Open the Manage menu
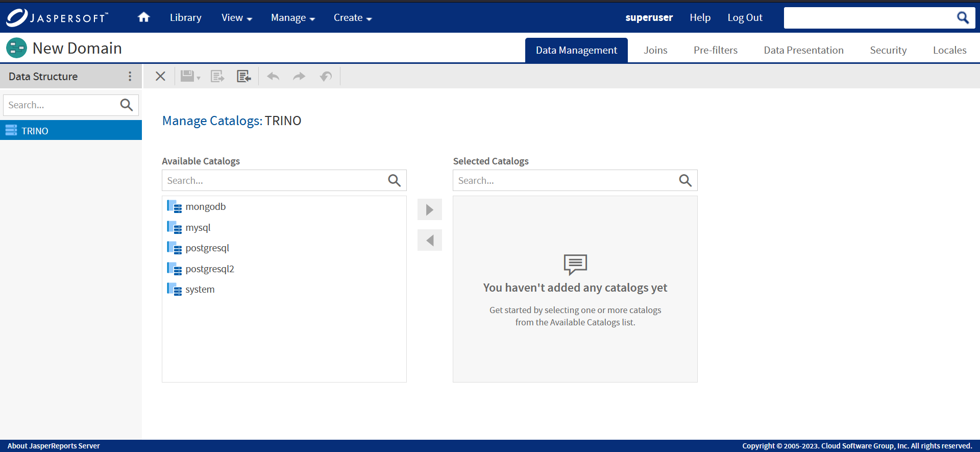The image size is (980, 452). [293, 17]
